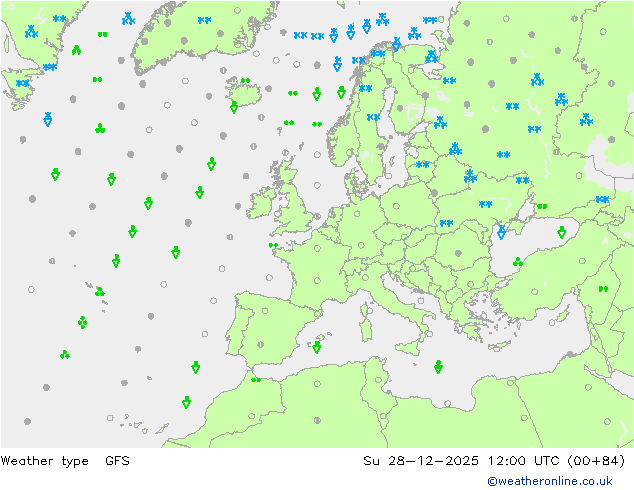
Task: Click dark green heavy rain symbol south of Sicily
Action: pyautogui.click(x=438, y=367)
